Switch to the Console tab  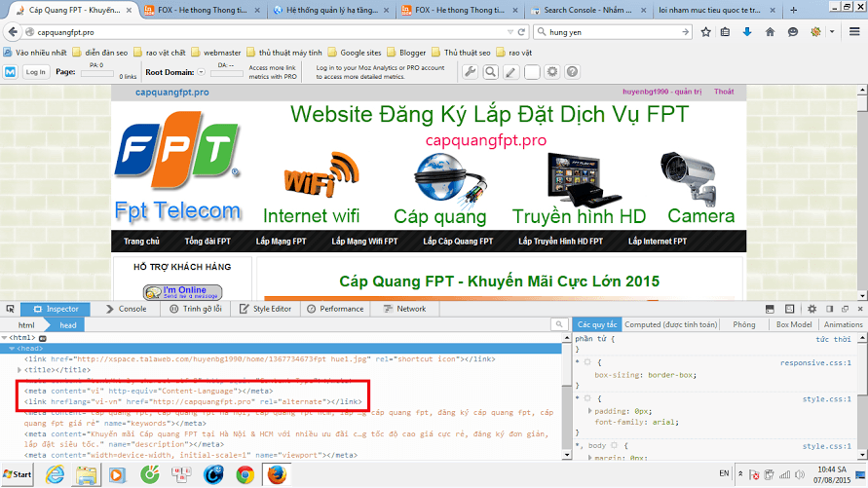pyautogui.click(x=127, y=309)
